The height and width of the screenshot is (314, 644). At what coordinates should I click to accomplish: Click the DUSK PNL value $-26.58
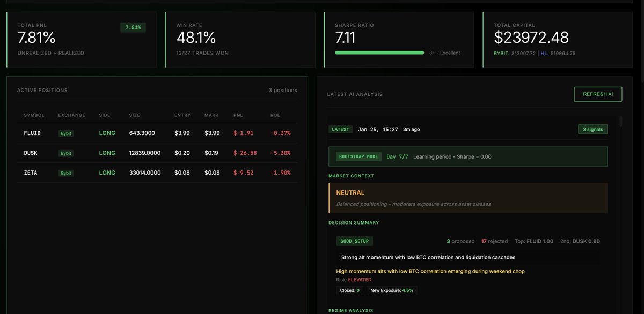tap(245, 153)
